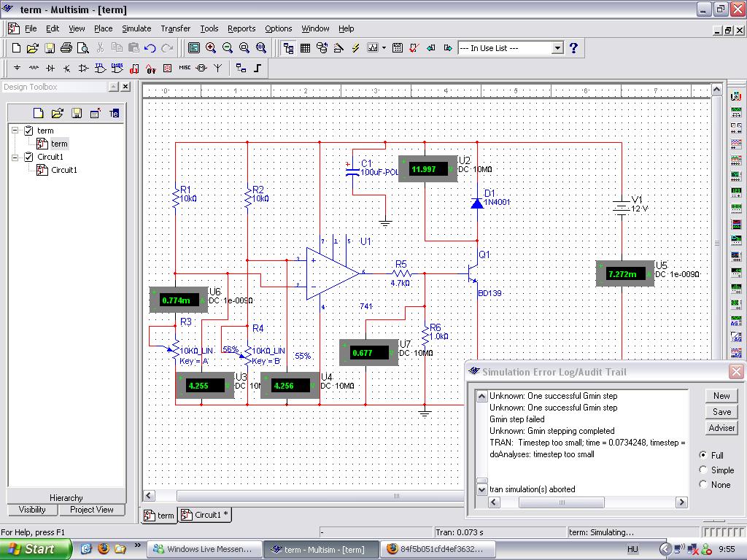
Task: Select the Simple log option
Action: [x=703, y=470]
